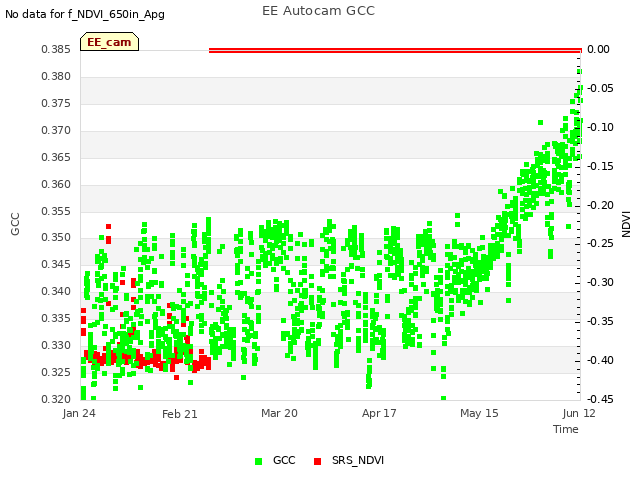Click the -0.25 NDVI axis value
Image resolution: width=640 pixels, height=480 pixels.
point(600,243)
